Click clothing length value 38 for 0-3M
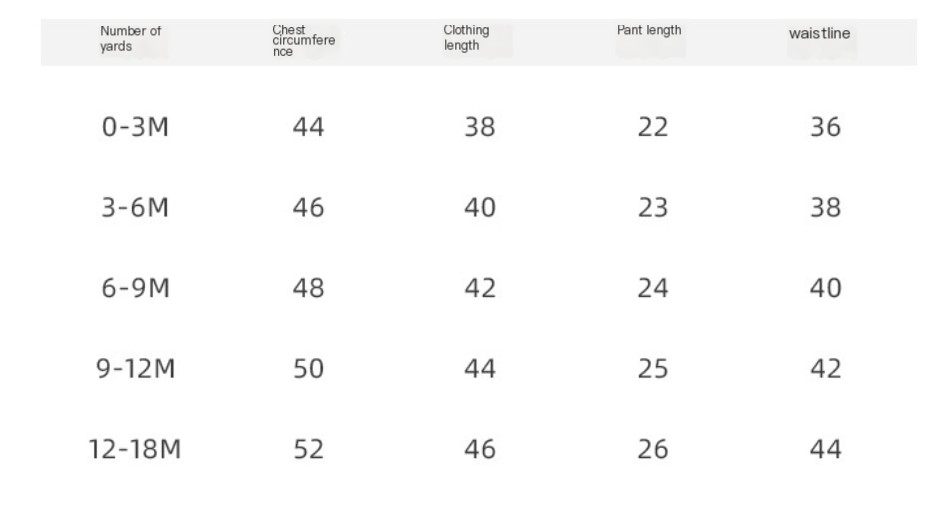Image resolution: width=936 pixels, height=517 pixels. pos(480,128)
